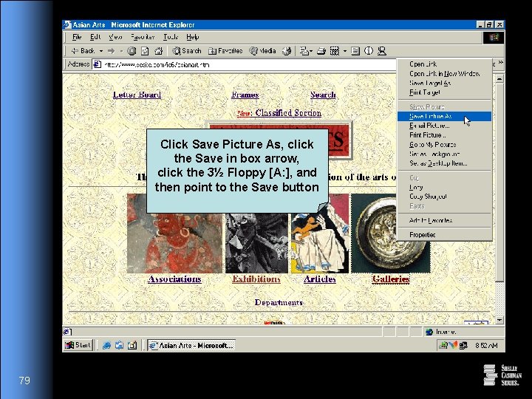Open the Search page link
This screenshot has width=532, height=399.
(x=323, y=95)
